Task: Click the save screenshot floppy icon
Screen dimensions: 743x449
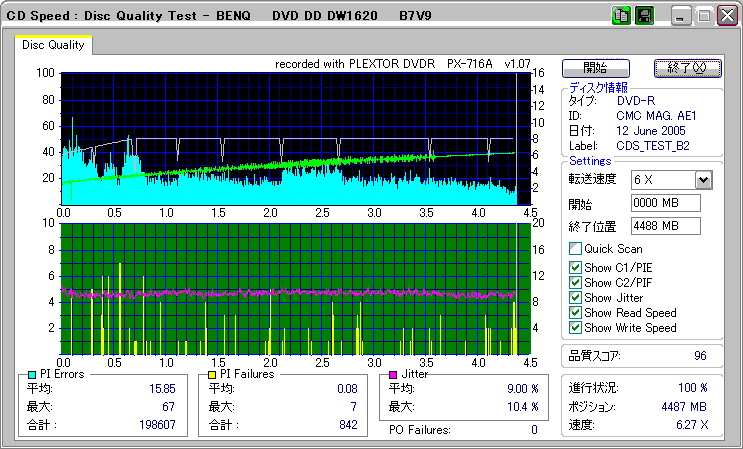Action: coord(644,15)
